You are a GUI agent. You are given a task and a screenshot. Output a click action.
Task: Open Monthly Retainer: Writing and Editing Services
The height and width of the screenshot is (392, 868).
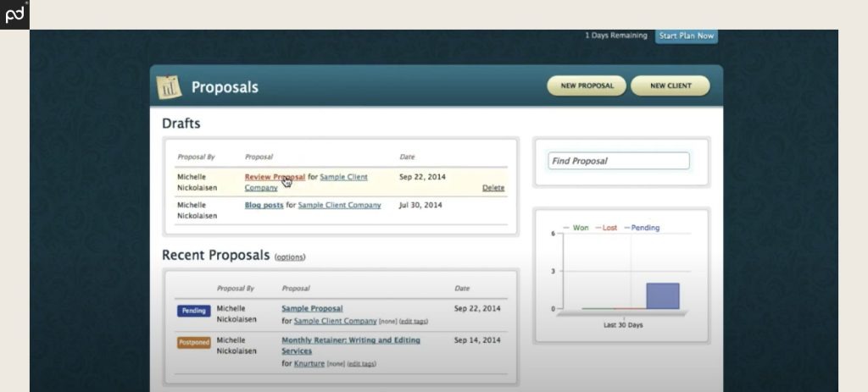[x=350, y=340]
